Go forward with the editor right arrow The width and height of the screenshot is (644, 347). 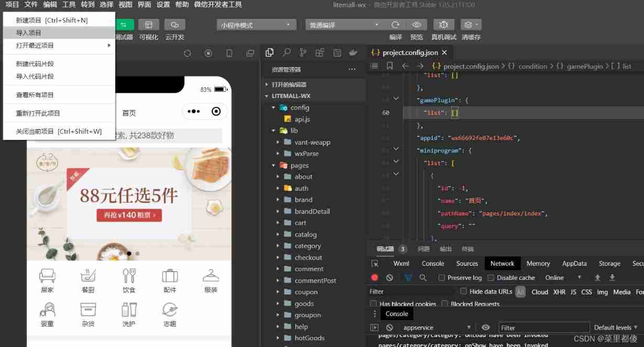(420, 66)
